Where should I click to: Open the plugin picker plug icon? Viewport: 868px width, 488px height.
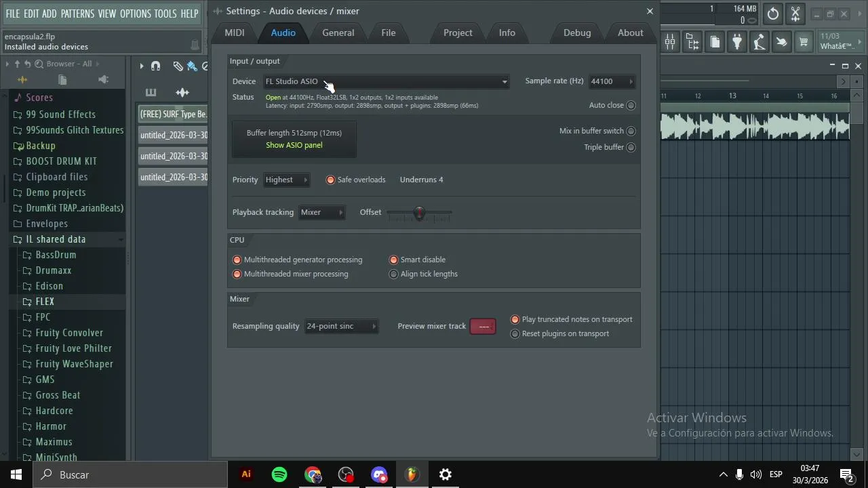click(737, 42)
